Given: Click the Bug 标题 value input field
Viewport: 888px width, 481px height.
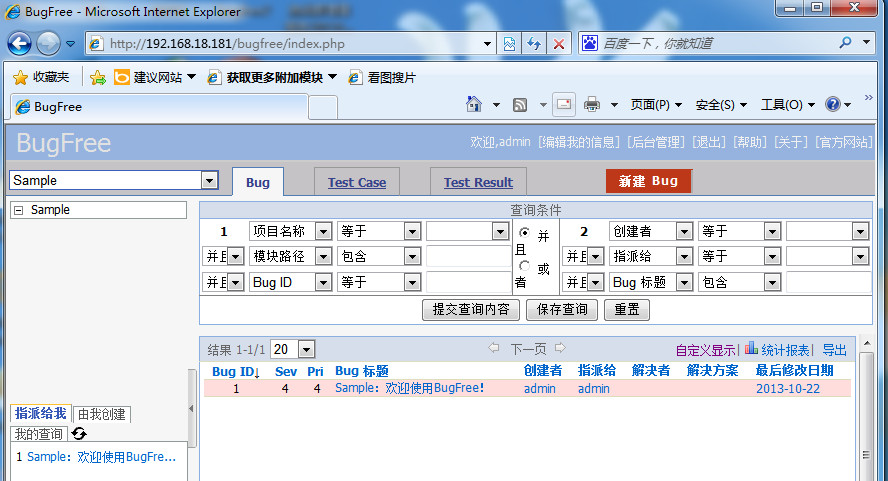Looking at the screenshot, I should tap(829, 282).
